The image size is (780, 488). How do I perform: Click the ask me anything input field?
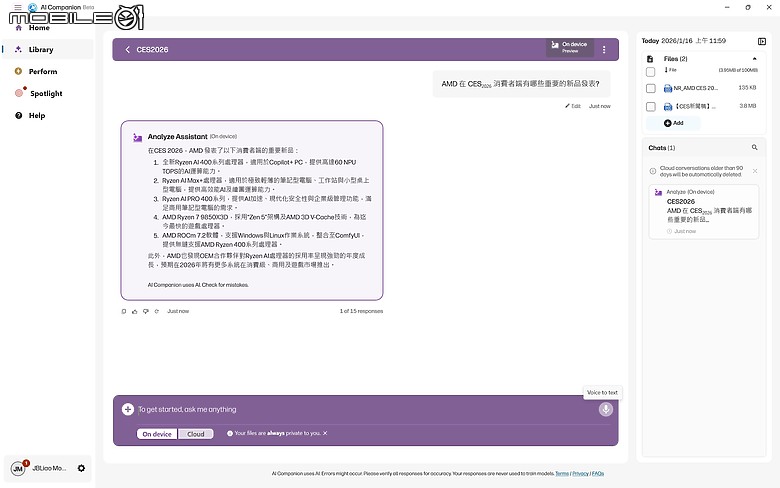pos(366,409)
